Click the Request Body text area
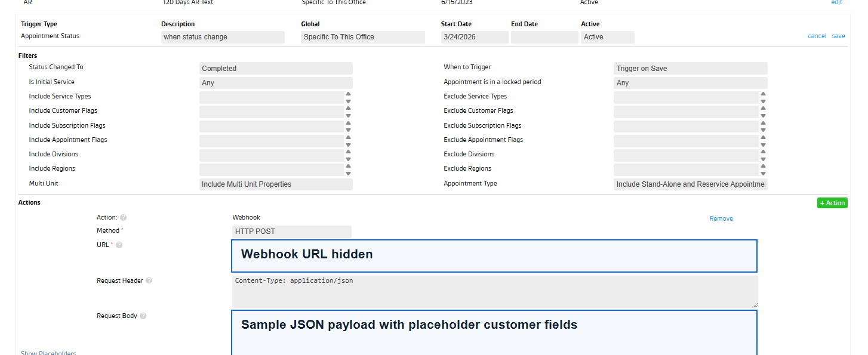868x355 pixels. (494, 332)
